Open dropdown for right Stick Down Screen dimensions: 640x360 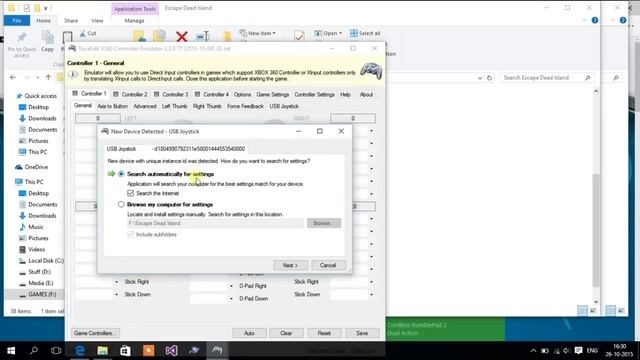pos(371,295)
